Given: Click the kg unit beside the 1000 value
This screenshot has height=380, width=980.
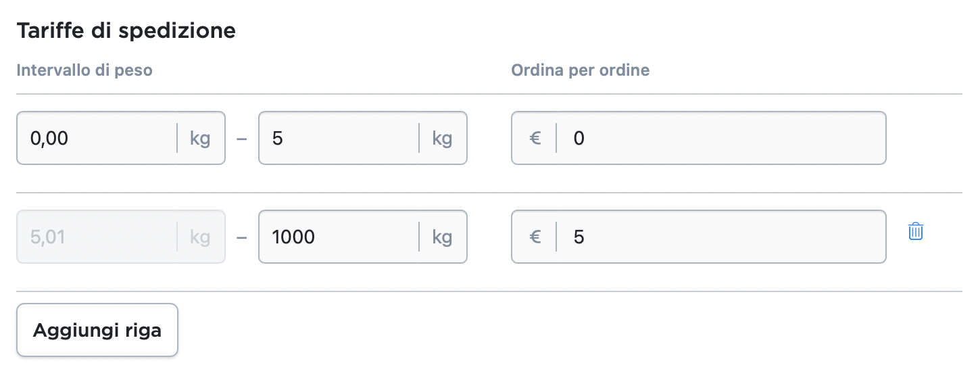Looking at the screenshot, I should 442,237.
